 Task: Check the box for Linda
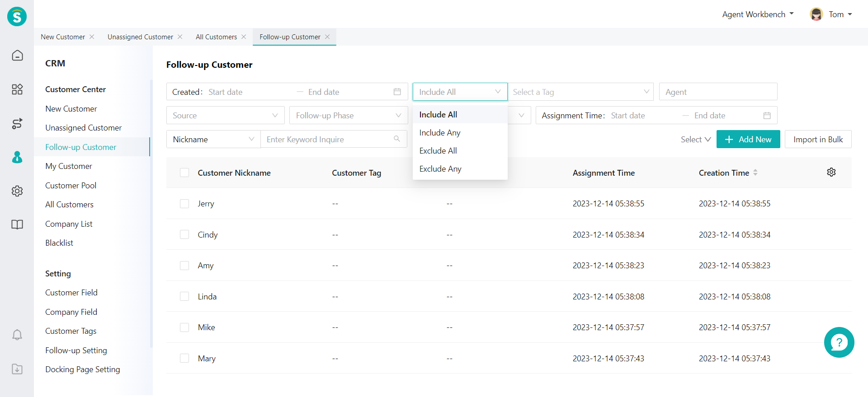click(x=184, y=296)
